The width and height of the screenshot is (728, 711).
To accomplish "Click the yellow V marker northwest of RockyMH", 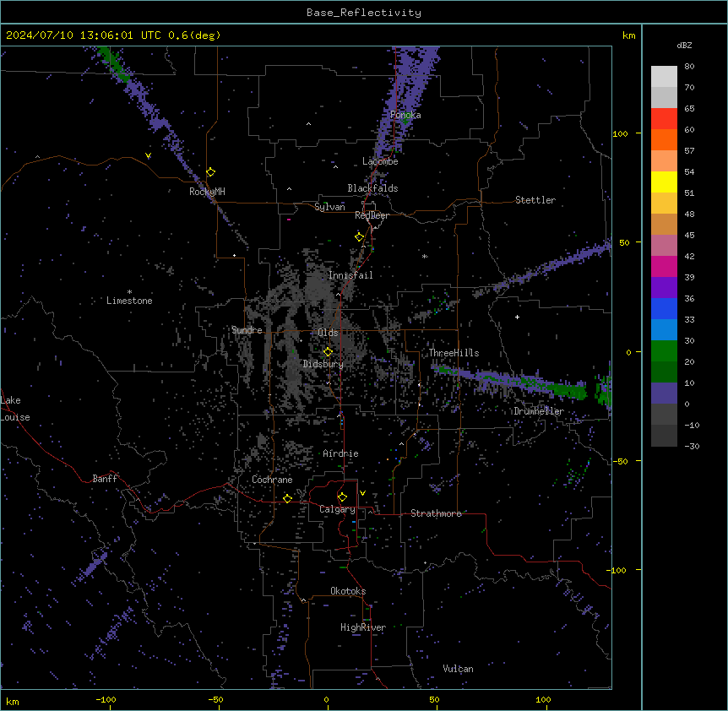I will coord(148,155).
